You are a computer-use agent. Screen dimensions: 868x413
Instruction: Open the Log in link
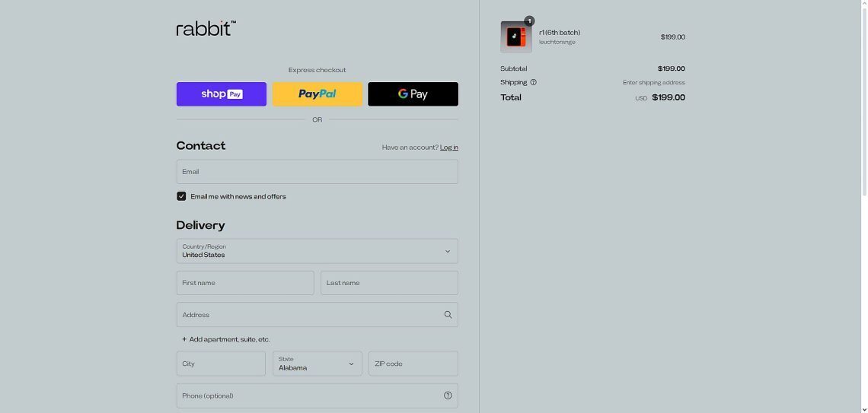point(449,147)
